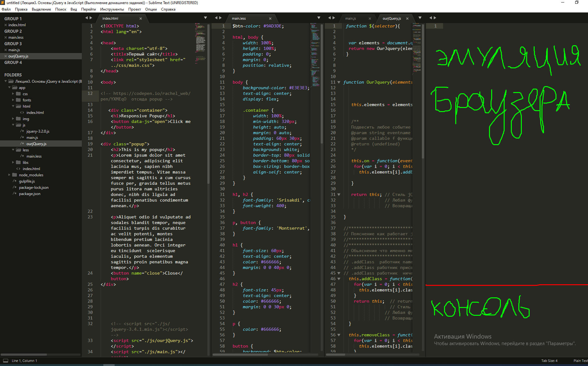588x366 pixels.
Task: Go to previous tab in main.less pane
Action: [216, 18]
